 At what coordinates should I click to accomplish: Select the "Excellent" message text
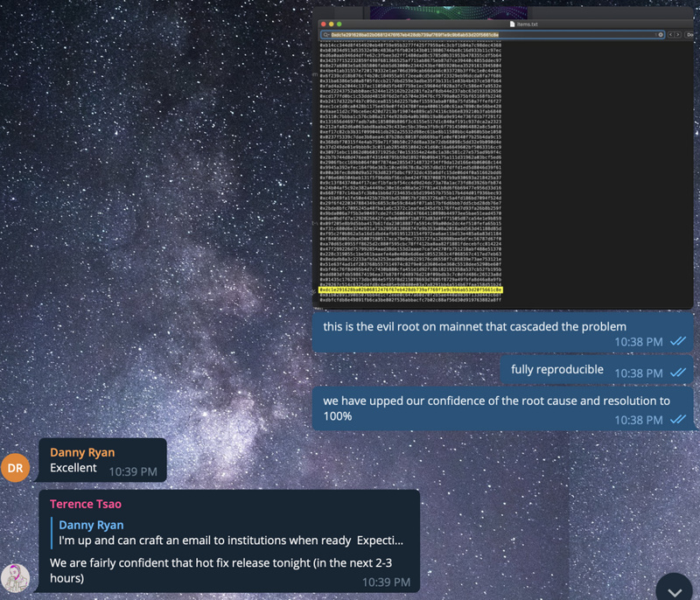coord(73,468)
